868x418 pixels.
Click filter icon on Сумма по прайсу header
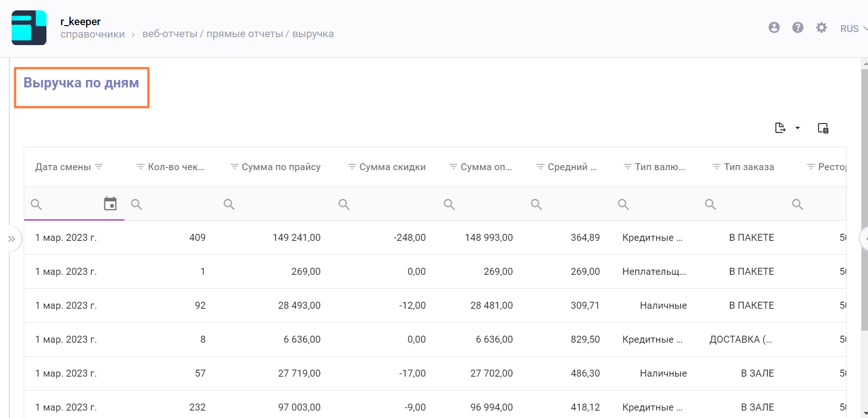235,167
